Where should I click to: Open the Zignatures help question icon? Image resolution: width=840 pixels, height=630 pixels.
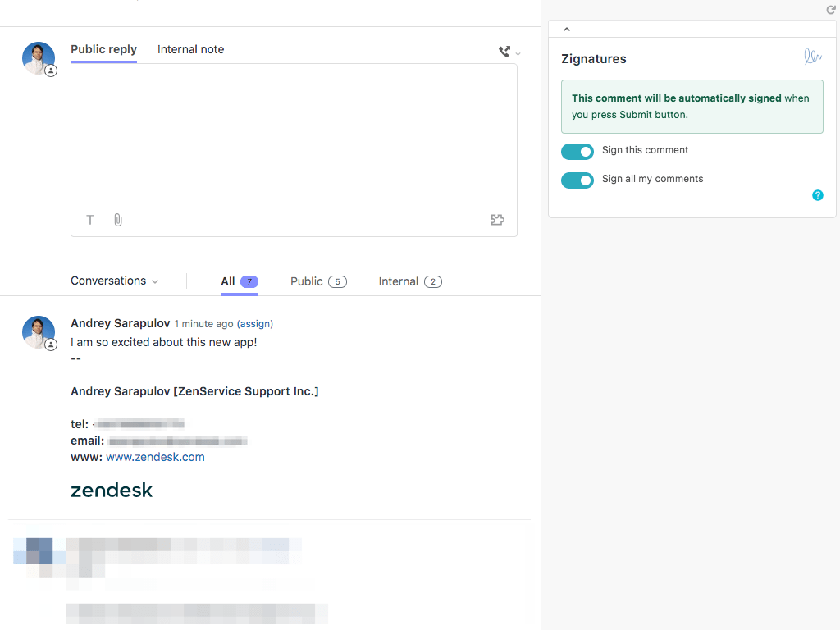pos(817,195)
